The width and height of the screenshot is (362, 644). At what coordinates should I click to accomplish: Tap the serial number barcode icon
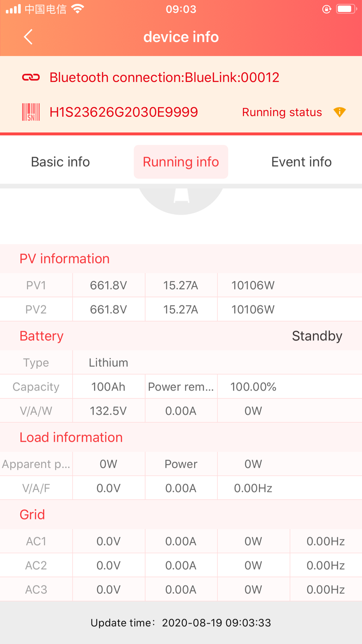[31, 112]
